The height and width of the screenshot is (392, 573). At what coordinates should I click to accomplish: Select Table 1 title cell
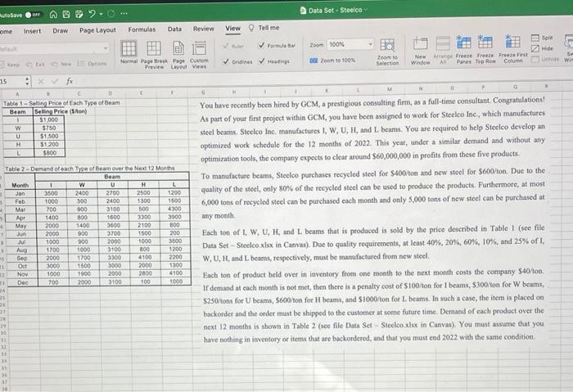pos(61,103)
